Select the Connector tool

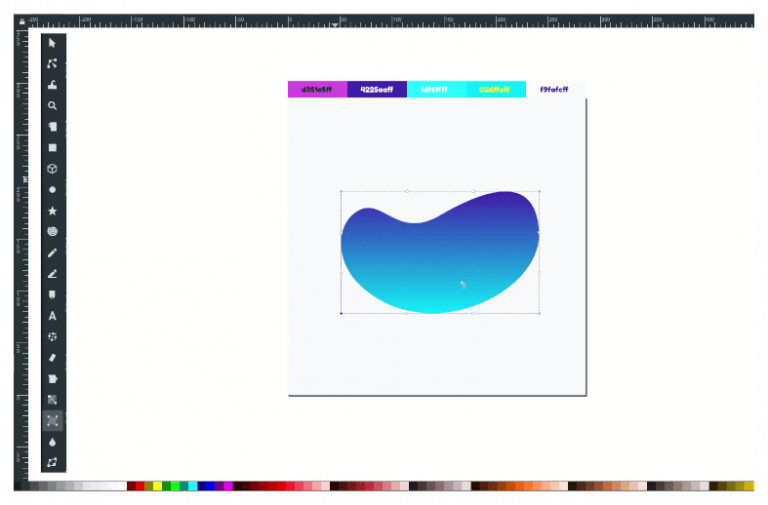pyautogui.click(x=52, y=462)
